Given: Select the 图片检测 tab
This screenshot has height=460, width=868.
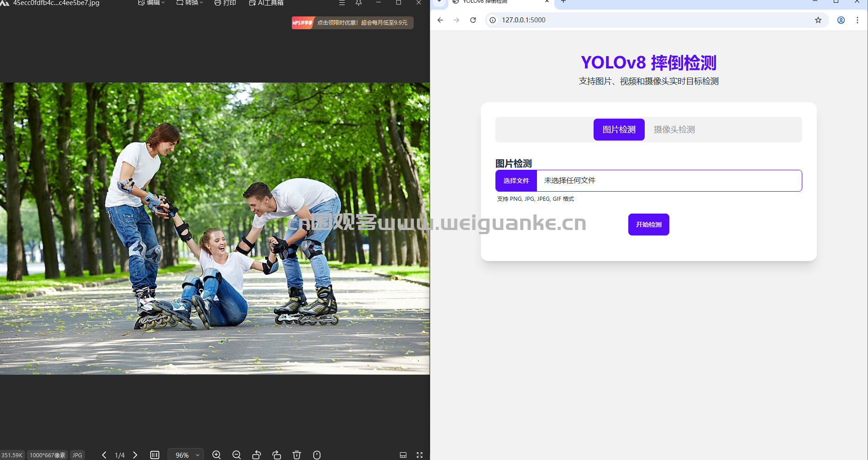Looking at the screenshot, I should click(619, 130).
